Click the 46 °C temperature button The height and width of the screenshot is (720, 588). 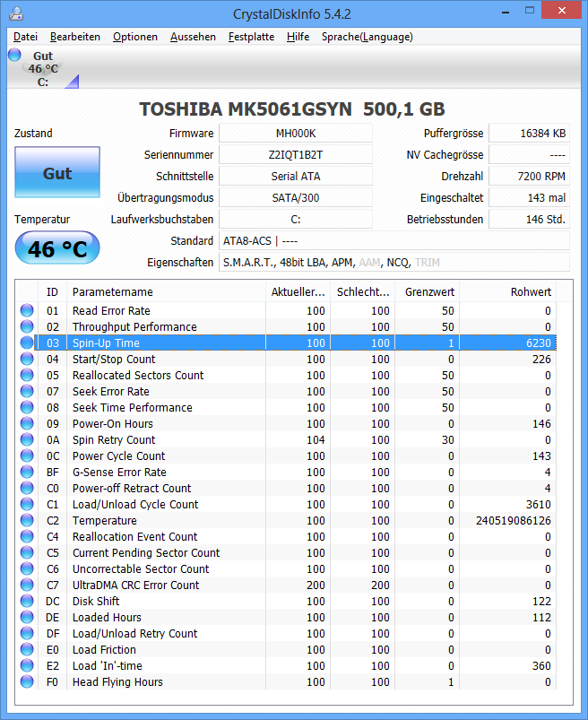tap(57, 248)
